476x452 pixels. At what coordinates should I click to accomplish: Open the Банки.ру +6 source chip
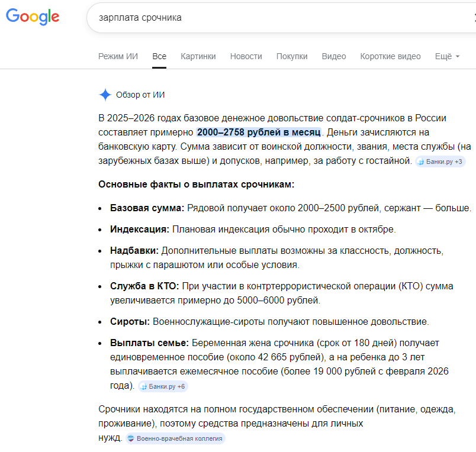coord(163,386)
